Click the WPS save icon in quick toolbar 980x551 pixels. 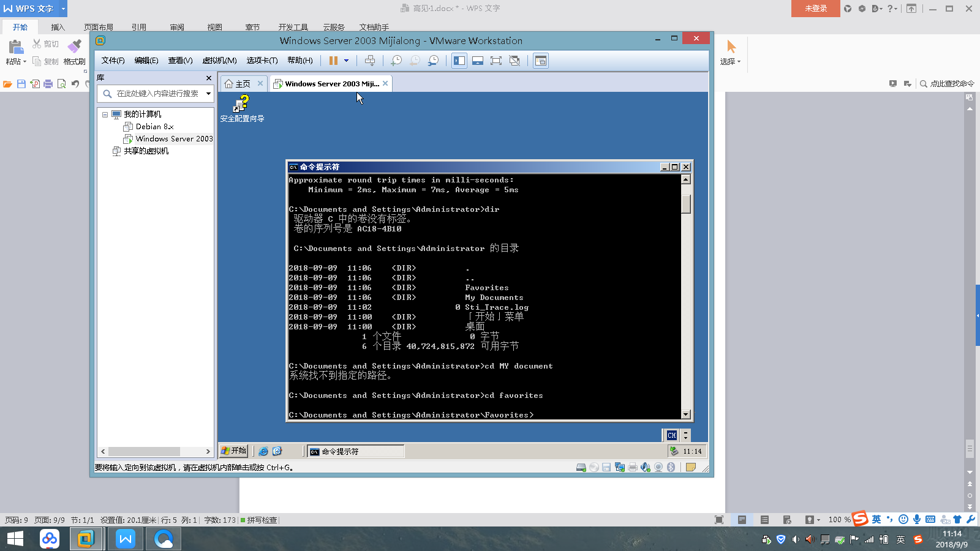(x=21, y=84)
